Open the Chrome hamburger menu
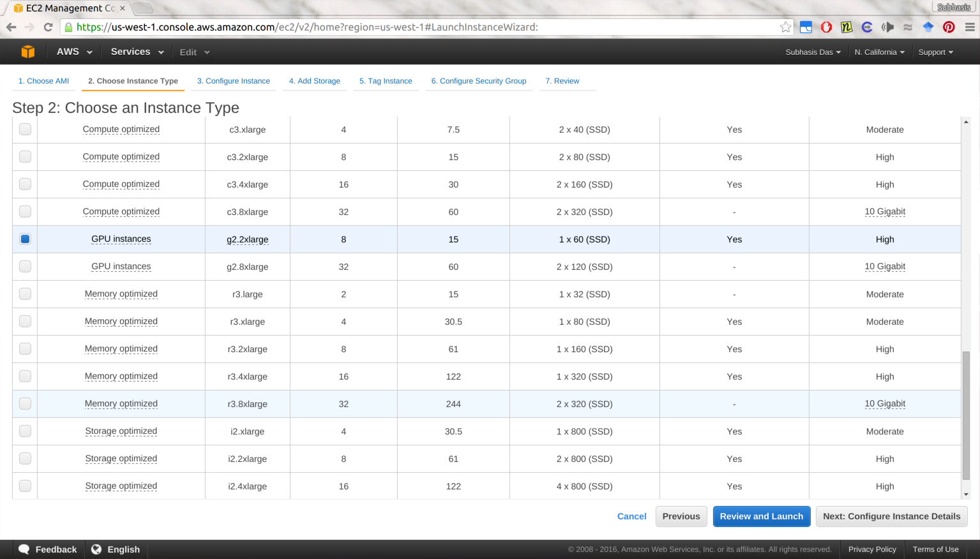This screenshot has height=559, width=980. (969, 27)
